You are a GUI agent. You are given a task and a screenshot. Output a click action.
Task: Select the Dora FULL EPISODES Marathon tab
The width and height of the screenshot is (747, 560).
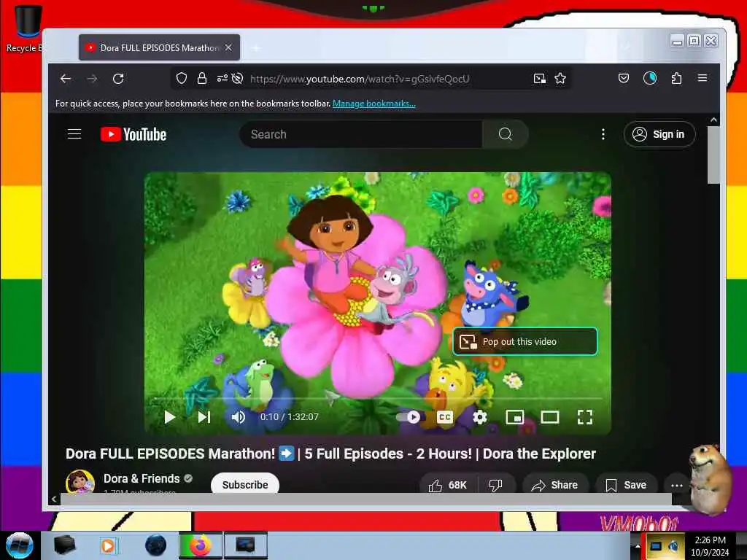coord(159,47)
